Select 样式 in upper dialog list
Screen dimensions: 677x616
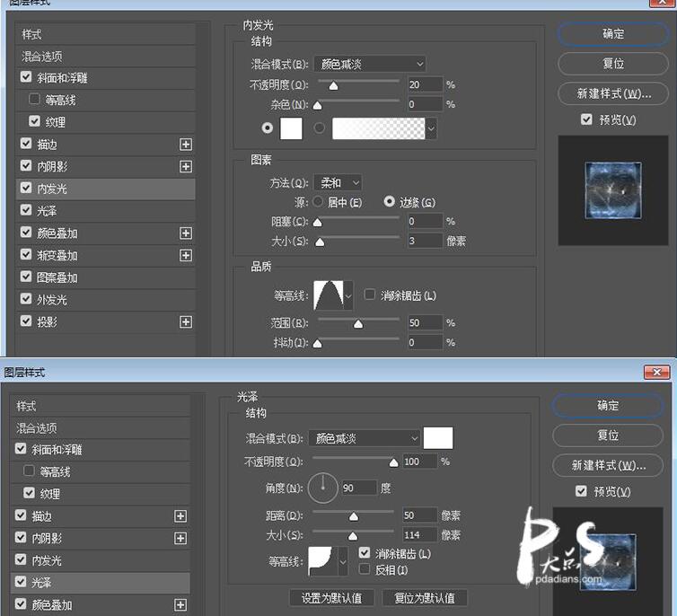pos(106,34)
